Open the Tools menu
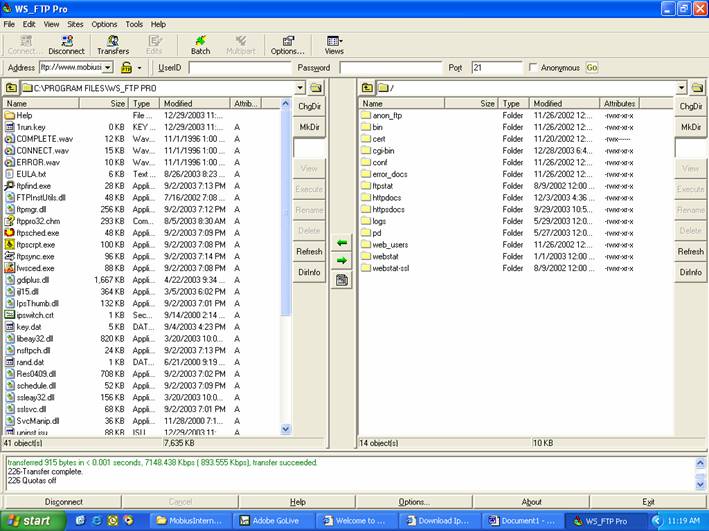709x531 pixels. (134, 24)
